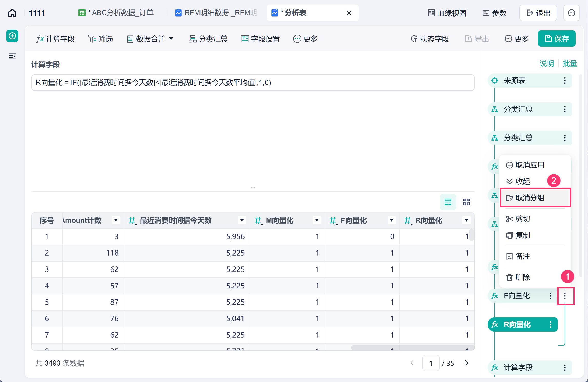Click the 筛选 filter tool
Image resolution: width=588 pixels, height=382 pixels.
[x=100, y=39]
